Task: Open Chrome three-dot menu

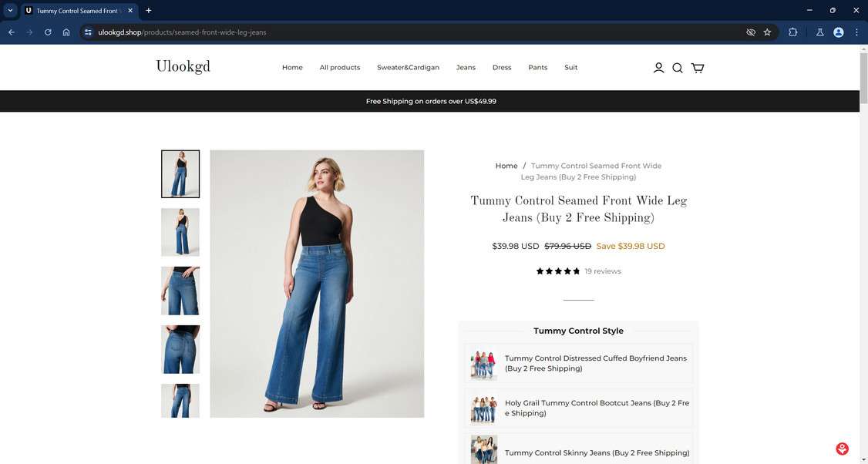Action: pos(856,32)
